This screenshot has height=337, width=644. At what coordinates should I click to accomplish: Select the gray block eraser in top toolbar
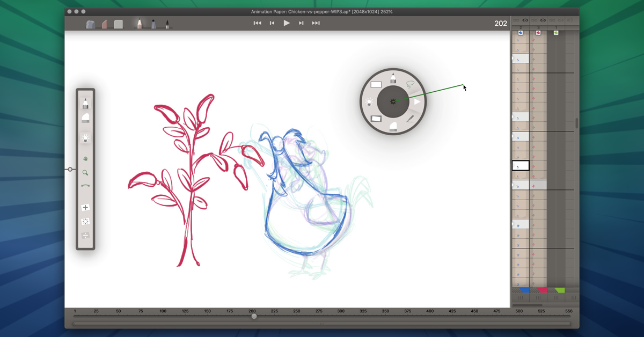point(119,24)
